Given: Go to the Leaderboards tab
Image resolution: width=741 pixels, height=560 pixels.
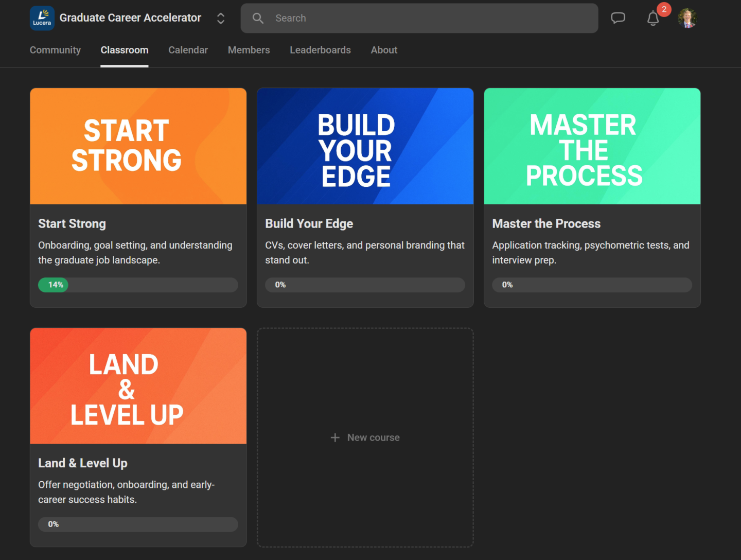Looking at the screenshot, I should [x=320, y=50].
